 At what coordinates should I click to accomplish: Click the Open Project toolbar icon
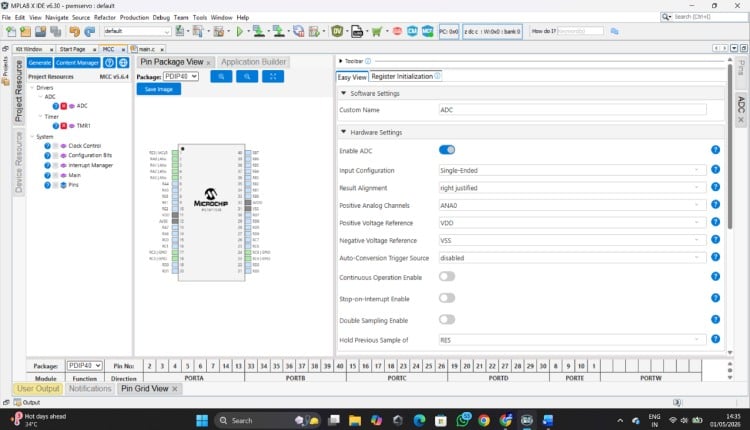pos(25,32)
